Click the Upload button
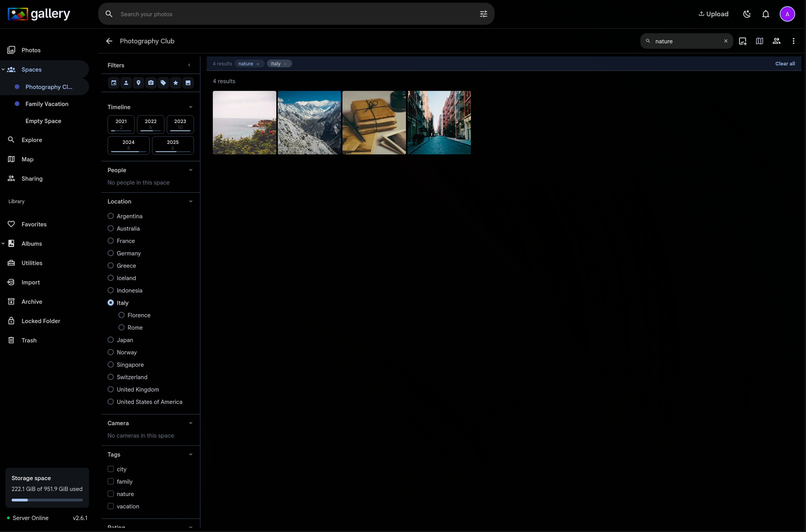 pos(713,14)
